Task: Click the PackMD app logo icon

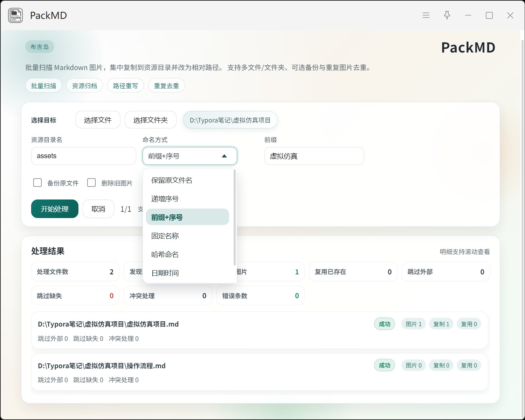Action: pos(15,15)
